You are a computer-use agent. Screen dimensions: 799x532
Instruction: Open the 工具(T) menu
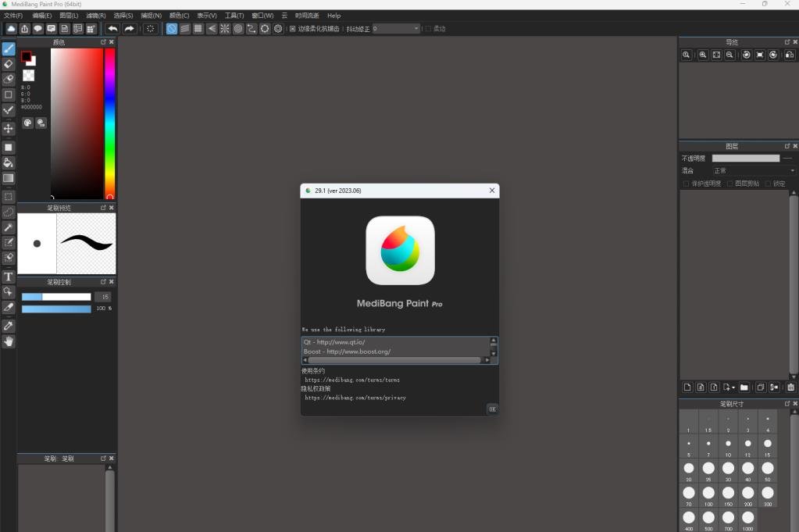click(234, 16)
